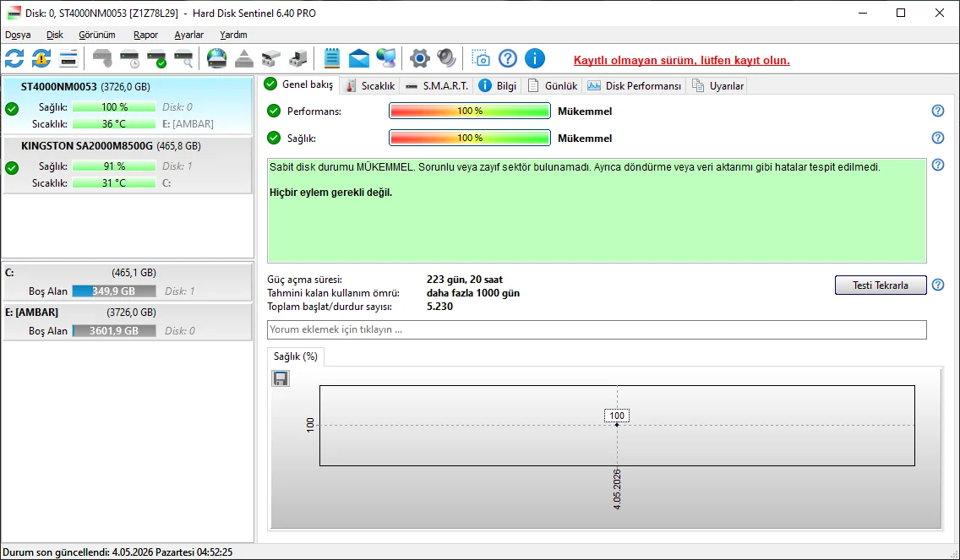Click the globe with monitor toolbar icon
Screen dimensions: 960x560
[385, 59]
